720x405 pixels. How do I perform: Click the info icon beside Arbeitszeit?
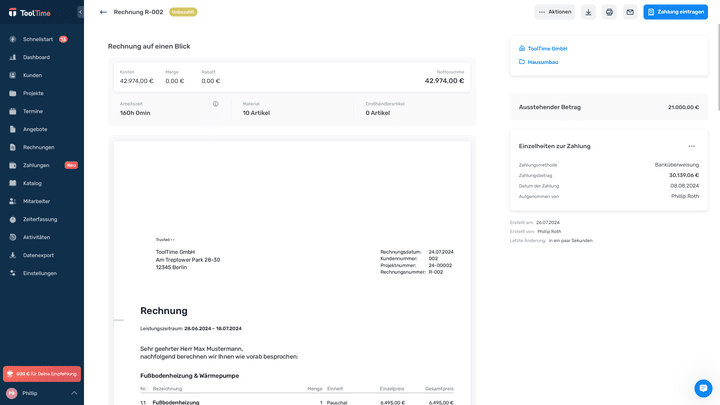pos(215,104)
